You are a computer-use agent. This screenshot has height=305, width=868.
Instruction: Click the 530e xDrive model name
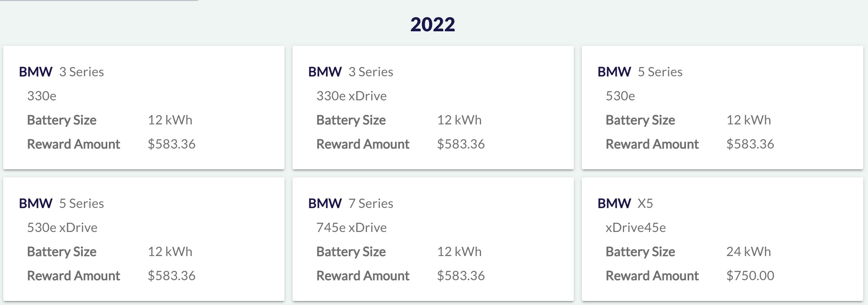(x=62, y=228)
